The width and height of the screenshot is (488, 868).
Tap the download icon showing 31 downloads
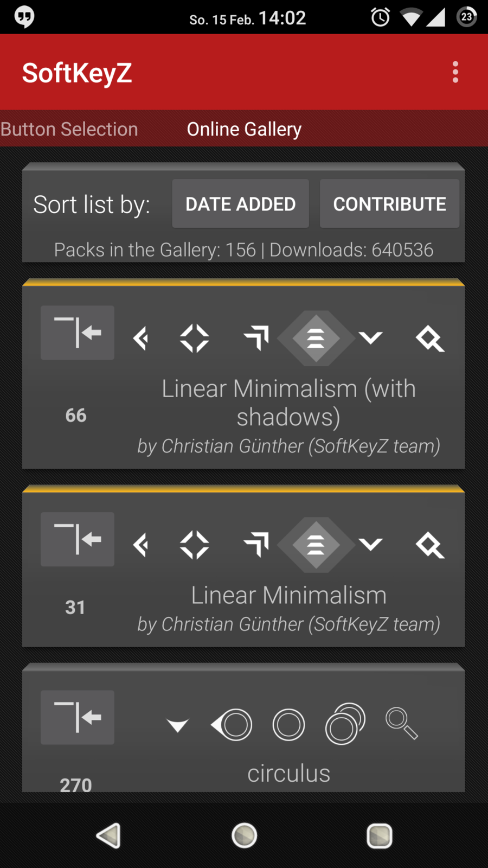click(x=78, y=539)
